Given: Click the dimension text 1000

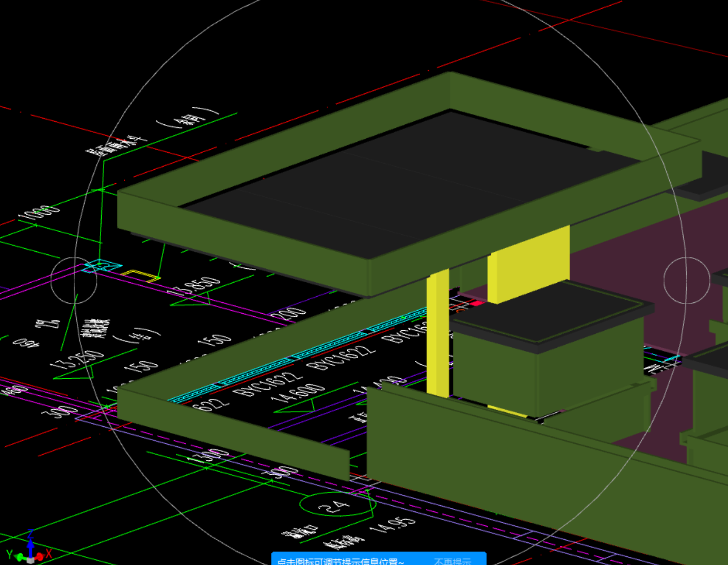Looking at the screenshot, I should pyautogui.click(x=39, y=212).
